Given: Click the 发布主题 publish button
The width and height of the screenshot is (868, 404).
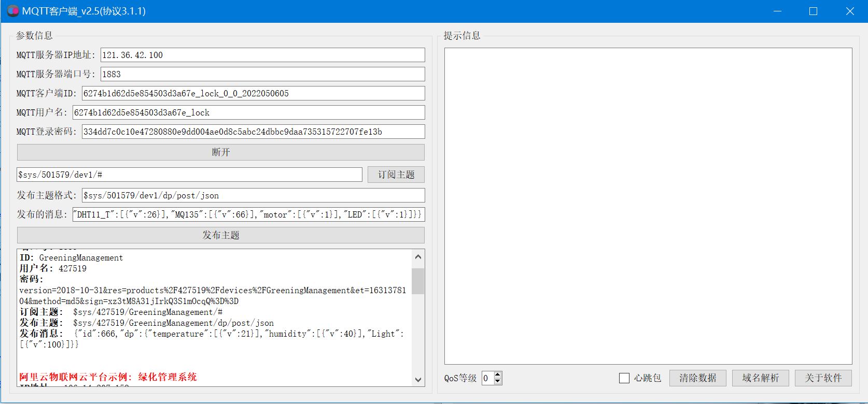Looking at the screenshot, I should 221,235.
